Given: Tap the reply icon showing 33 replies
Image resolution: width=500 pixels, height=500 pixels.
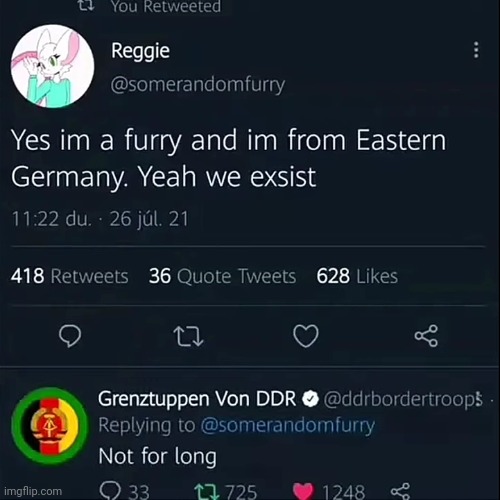Looking at the screenshot, I should click(x=110, y=491).
